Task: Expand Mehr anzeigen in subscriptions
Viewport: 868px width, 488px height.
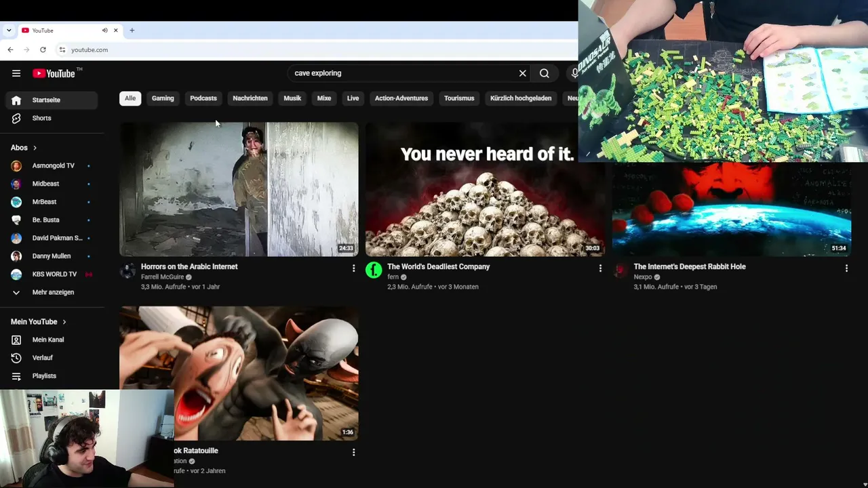Action: (52, 292)
